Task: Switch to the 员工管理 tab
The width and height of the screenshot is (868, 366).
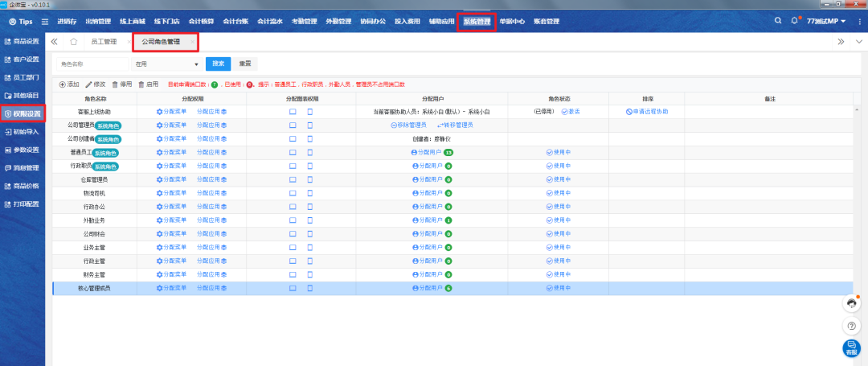Action: pyautogui.click(x=104, y=41)
